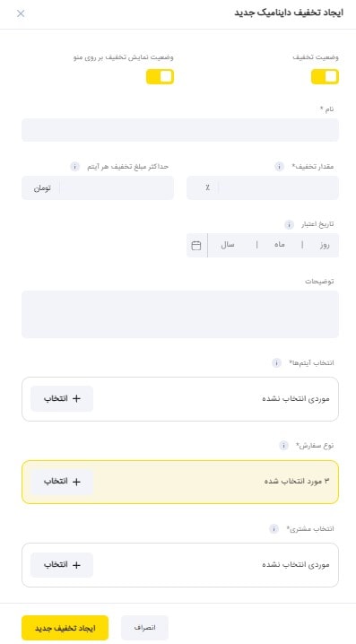
Task: Toggle the وضعیت تخفیف switch
Action: tap(325, 77)
